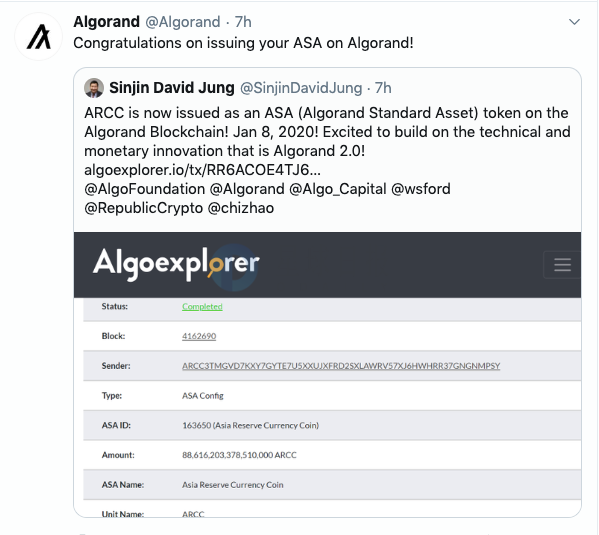Click the @AlgoFoundation mention
This screenshot has height=535, width=599.
145,189
